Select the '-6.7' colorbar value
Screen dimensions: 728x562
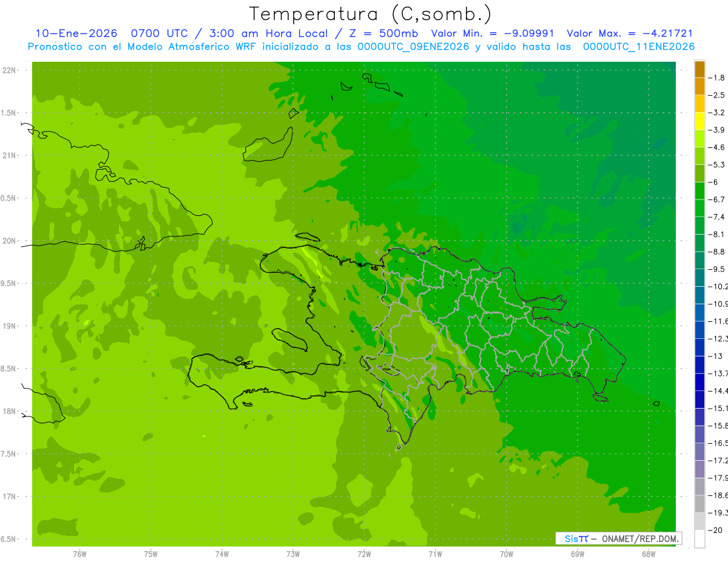pos(716,199)
